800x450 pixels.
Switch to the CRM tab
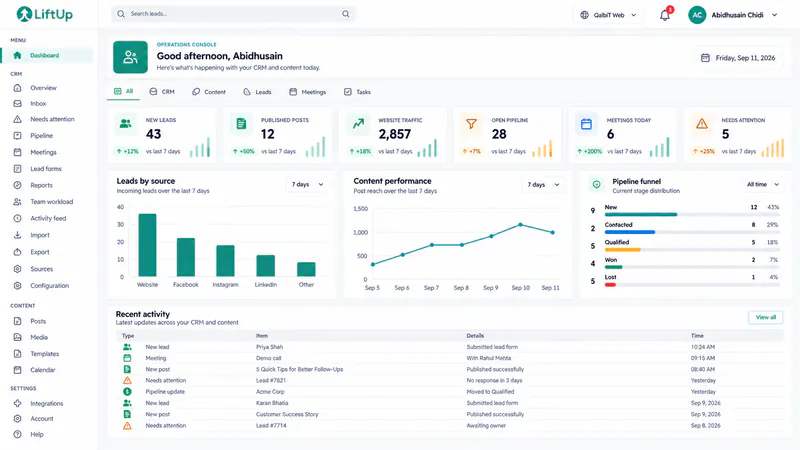tap(162, 92)
